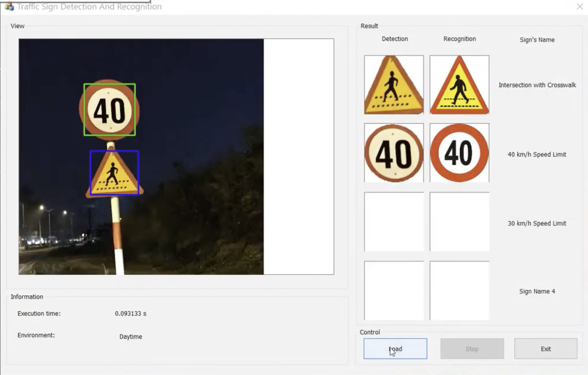Viewport: 588px width, 375px height.
Task: Click the blue-boxed pedestrian sign in view
Action: tap(114, 173)
